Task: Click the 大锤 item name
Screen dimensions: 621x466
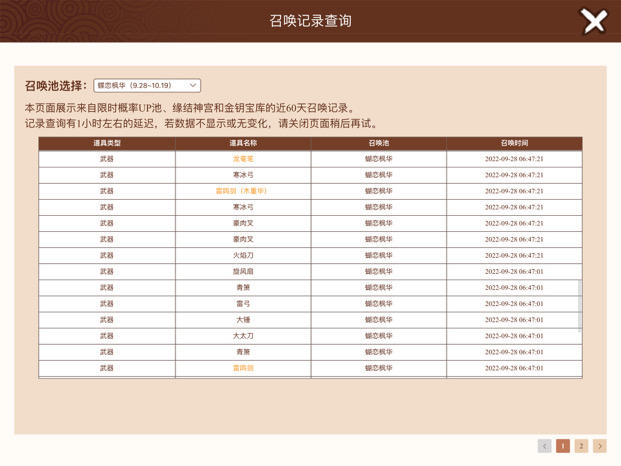Action: tap(243, 320)
